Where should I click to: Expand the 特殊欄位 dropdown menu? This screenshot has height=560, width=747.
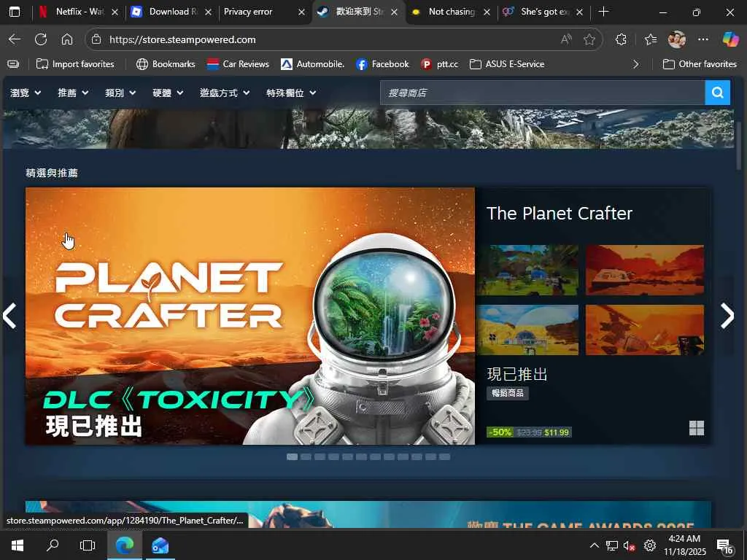291,93
